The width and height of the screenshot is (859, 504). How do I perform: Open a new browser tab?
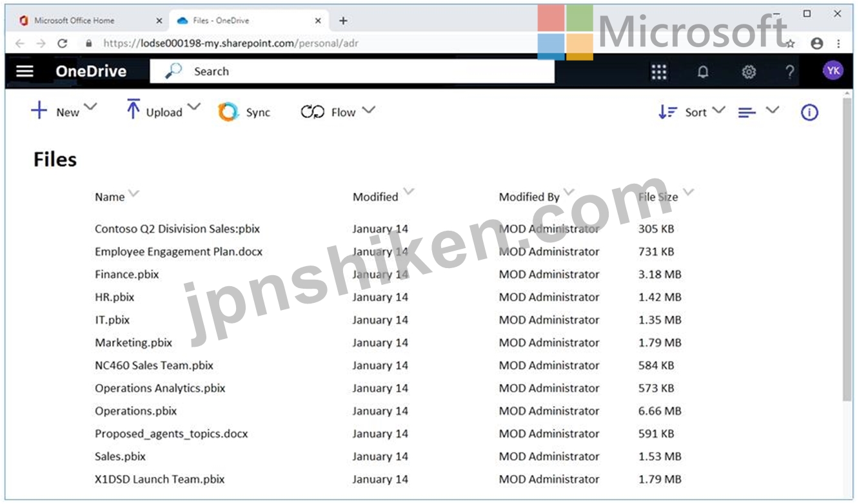[x=343, y=21]
